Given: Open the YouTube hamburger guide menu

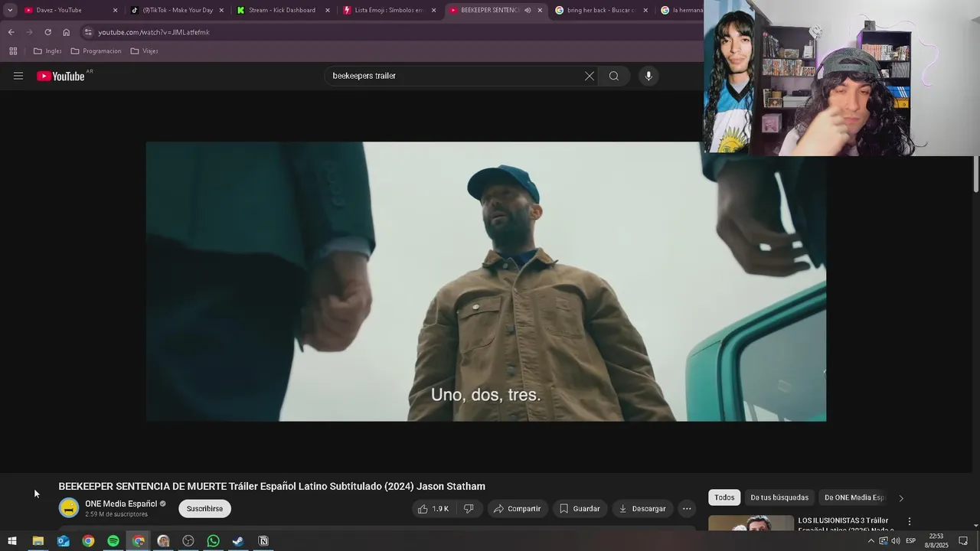Looking at the screenshot, I should [x=18, y=76].
